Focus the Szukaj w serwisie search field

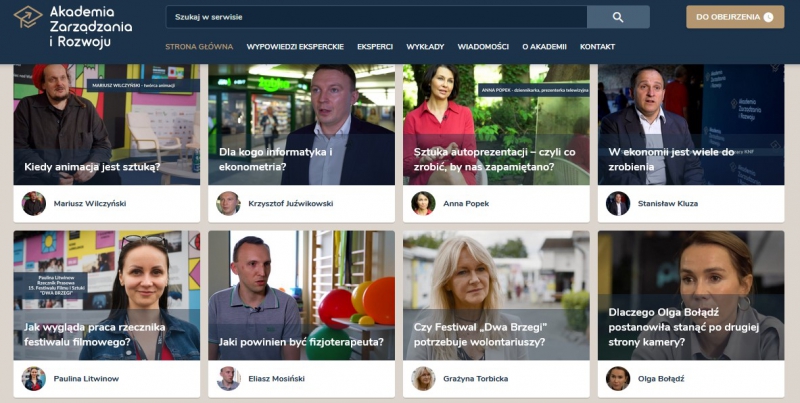pos(377,17)
